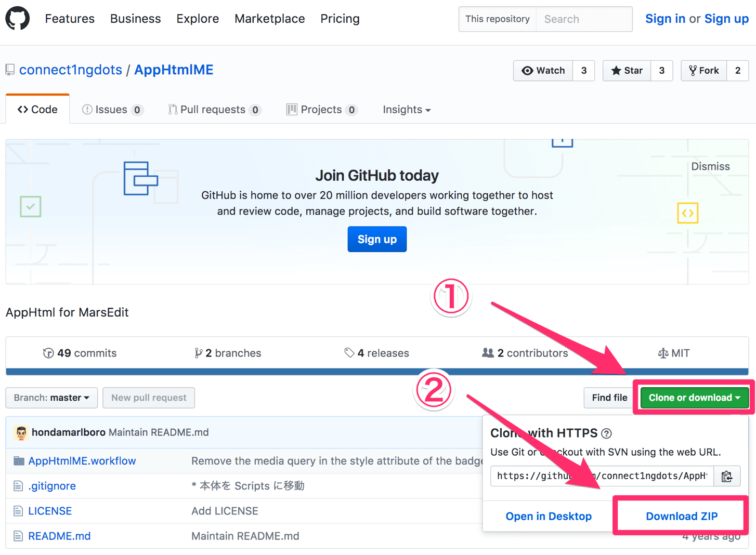Click the scale icon beside MIT
Viewport: 756px width, 555px height.
663,353
